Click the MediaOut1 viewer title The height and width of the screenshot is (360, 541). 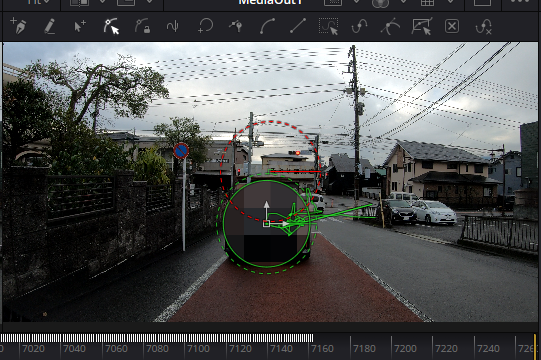click(270, 2)
